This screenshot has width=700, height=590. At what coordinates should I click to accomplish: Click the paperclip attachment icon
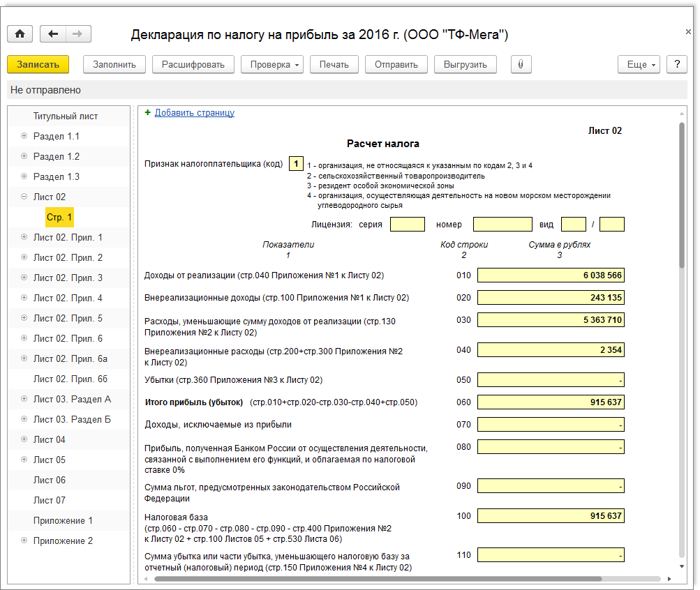pyautogui.click(x=521, y=64)
